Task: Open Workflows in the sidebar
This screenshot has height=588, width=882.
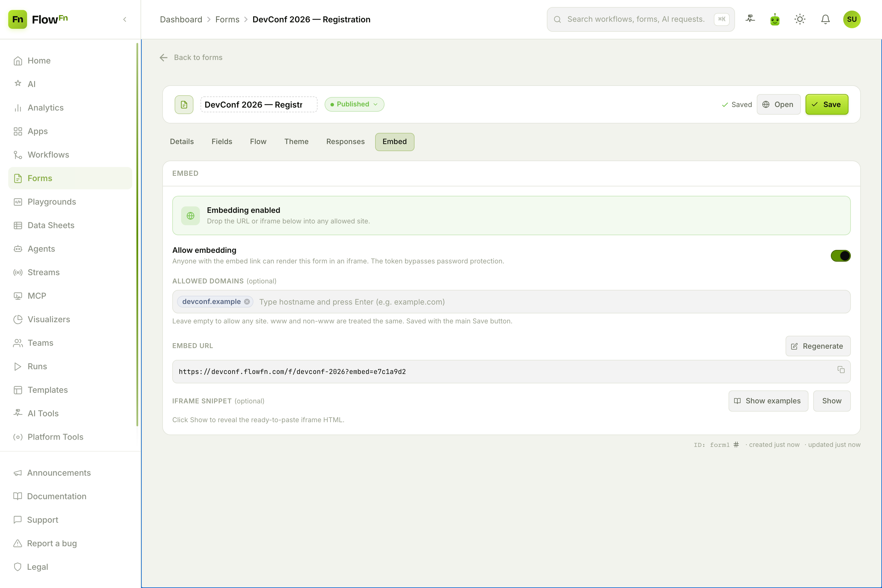Action: click(70, 155)
